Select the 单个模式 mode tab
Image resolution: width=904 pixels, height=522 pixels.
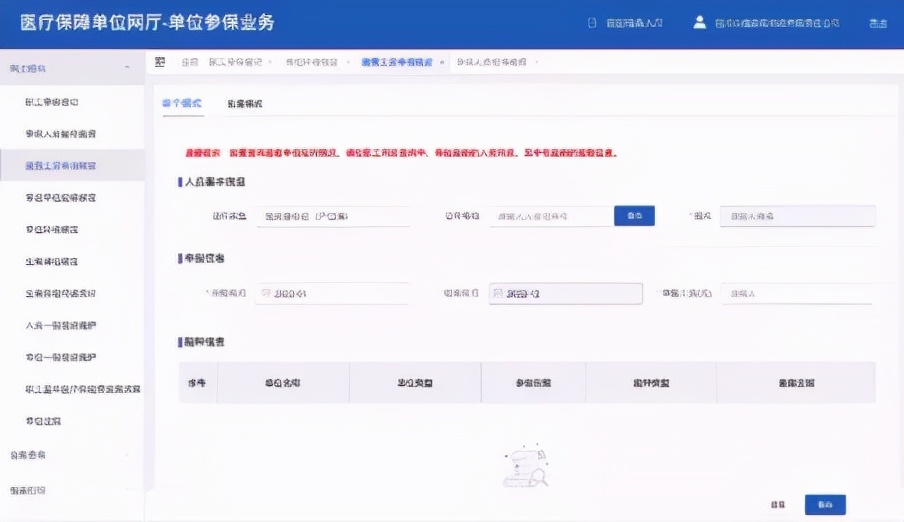tap(182, 103)
